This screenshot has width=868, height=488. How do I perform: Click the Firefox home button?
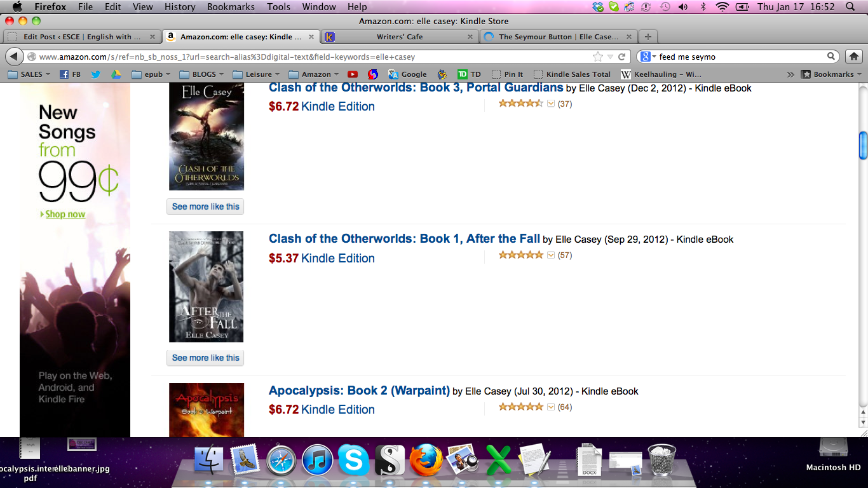point(854,57)
